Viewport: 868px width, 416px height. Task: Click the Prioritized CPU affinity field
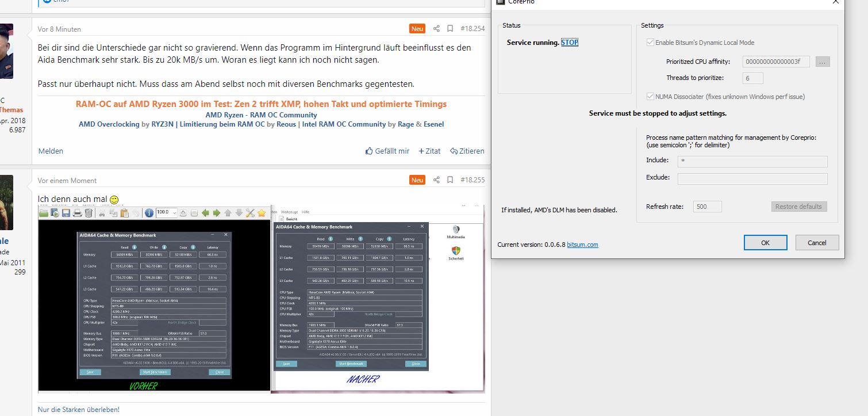click(776, 62)
